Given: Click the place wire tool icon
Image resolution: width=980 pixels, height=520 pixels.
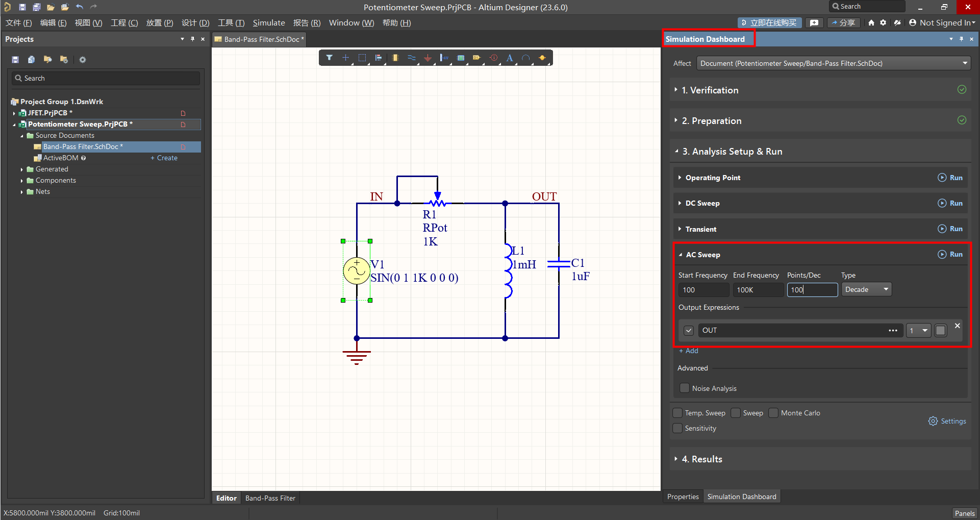Looking at the screenshot, I should pyautogui.click(x=411, y=58).
